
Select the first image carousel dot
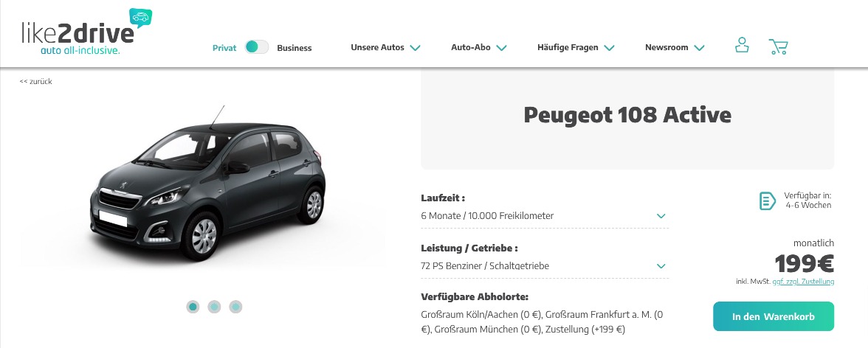193,307
